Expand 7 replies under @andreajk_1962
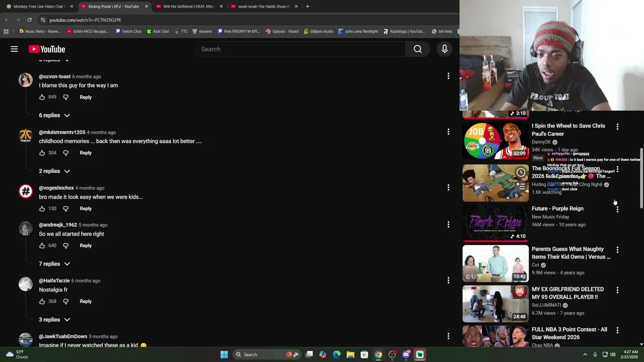Viewport: 644px width, 362px height. (54, 264)
